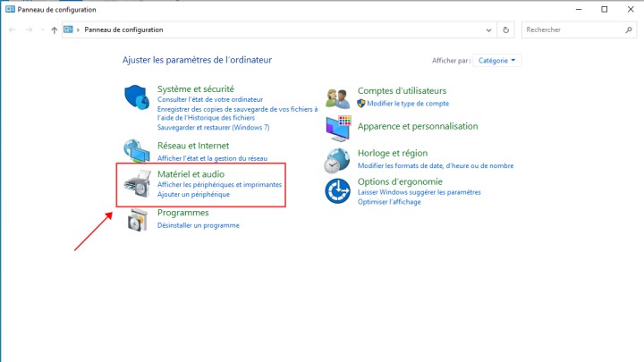The image size is (644, 362).
Task: Click Panneau de configuration in the address bar
Action: pos(123,29)
